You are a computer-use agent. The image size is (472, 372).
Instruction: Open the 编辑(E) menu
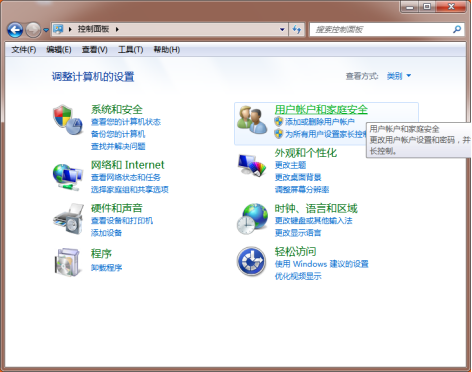59,50
